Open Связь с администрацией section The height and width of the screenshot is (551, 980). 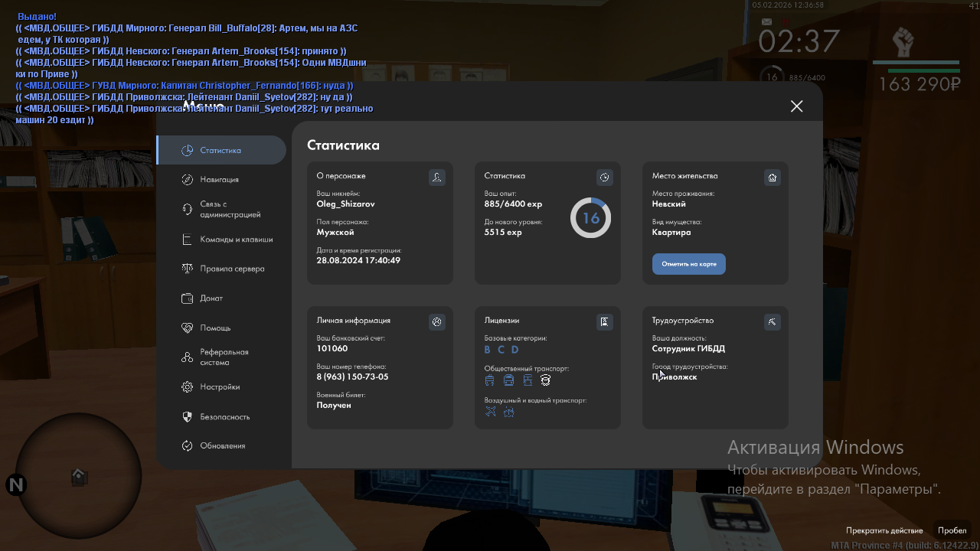[x=230, y=210]
